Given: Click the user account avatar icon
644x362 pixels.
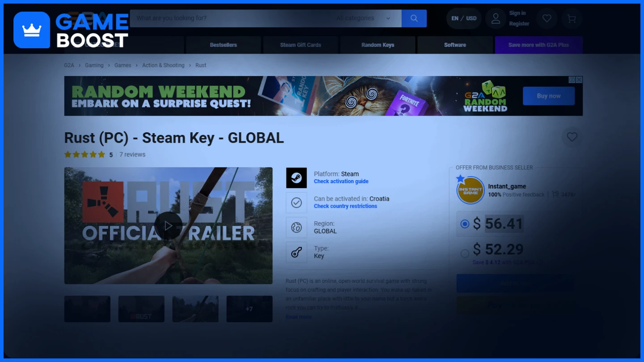Looking at the screenshot, I should 496,18.
